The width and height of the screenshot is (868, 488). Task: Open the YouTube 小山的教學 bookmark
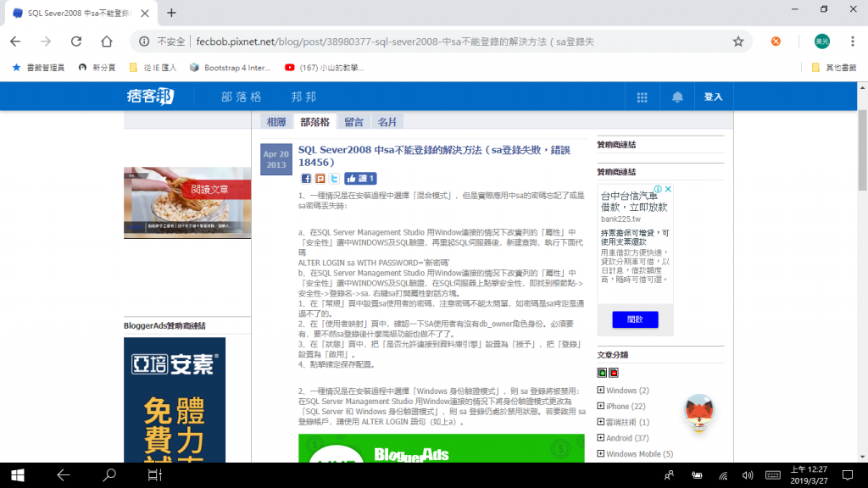point(325,68)
